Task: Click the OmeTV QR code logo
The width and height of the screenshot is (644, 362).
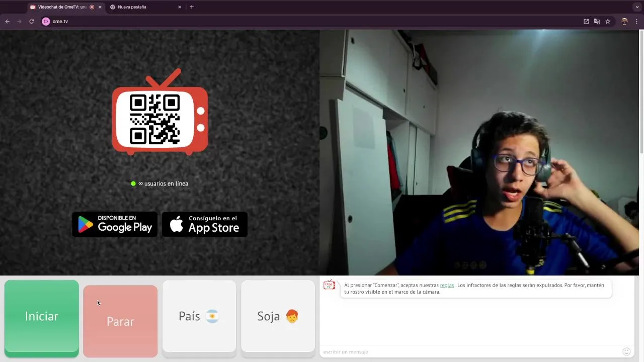Action: click(160, 113)
